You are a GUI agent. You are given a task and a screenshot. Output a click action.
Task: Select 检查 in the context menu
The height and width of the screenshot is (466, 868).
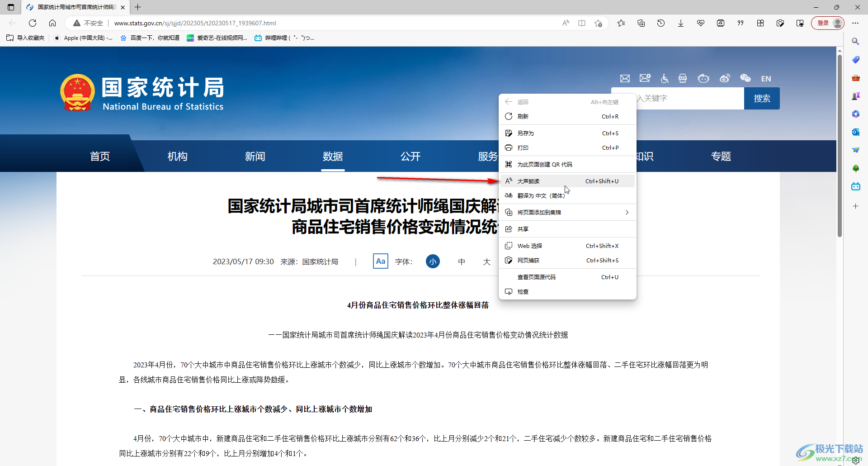[x=567, y=292]
